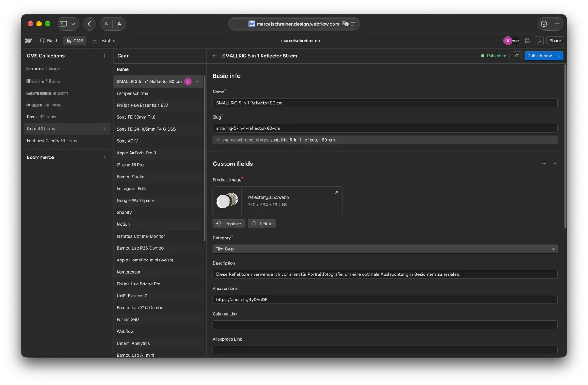
Task: Increase text size with large A
Action: coord(119,24)
